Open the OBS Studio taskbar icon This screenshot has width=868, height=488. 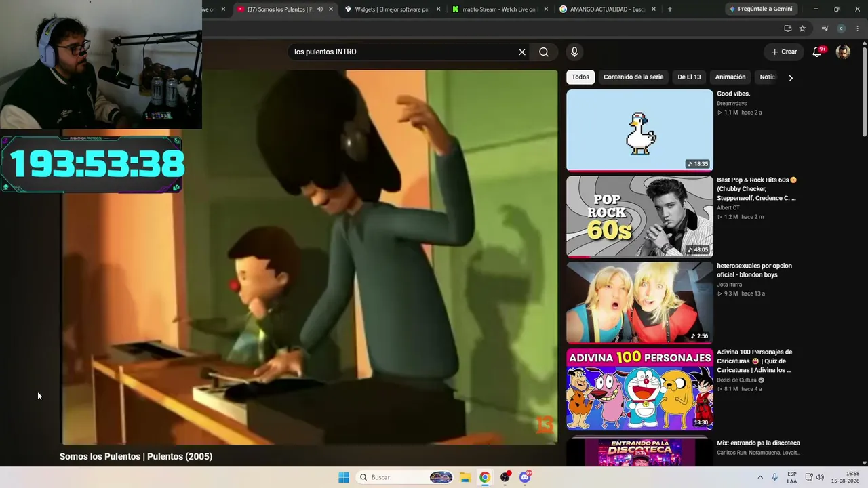505,477
